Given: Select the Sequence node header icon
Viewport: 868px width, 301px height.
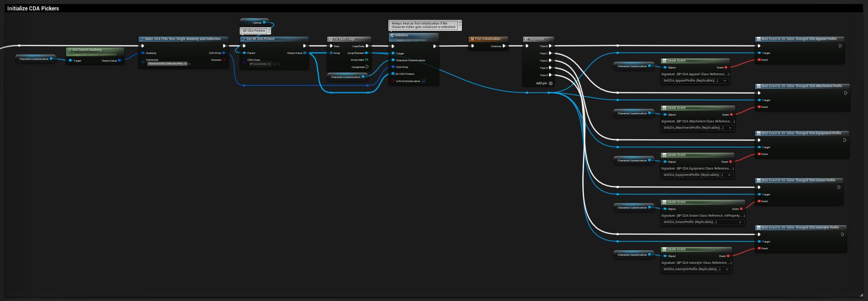Looking at the screenshot, I should 526,39.
